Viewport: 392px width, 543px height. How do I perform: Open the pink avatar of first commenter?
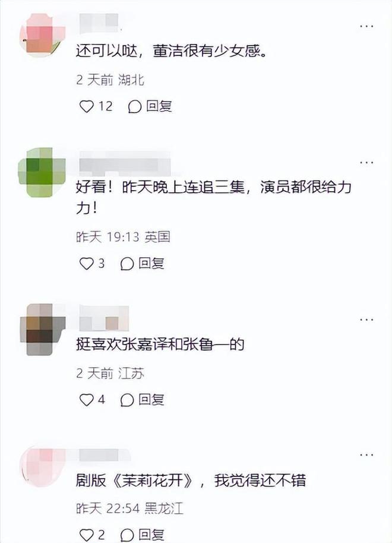coord(42,35)
